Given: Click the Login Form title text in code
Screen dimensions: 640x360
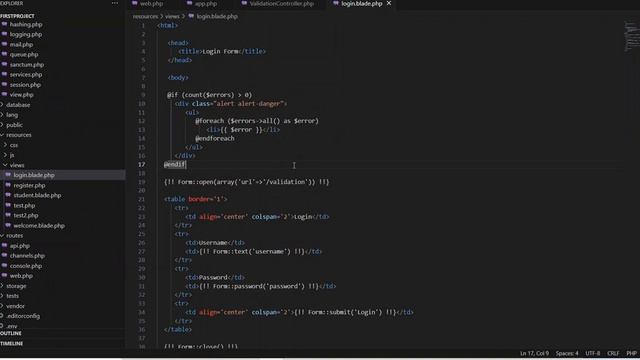Looking at the screenshot, I should (220, 51).
